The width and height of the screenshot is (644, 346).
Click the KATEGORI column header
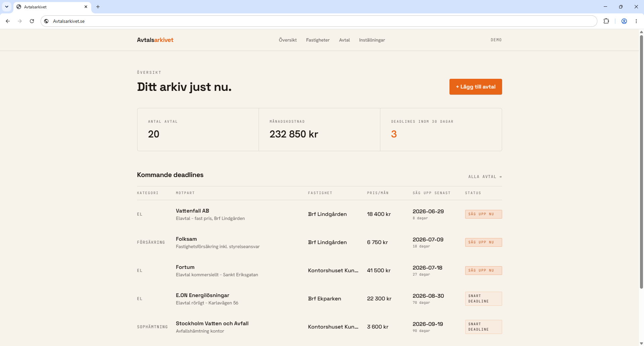click(x=148, y=193)
